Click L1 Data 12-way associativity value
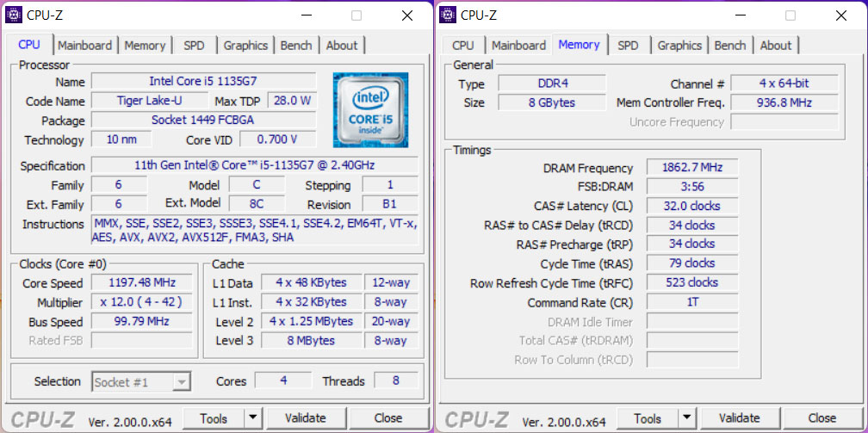The image size is (868, 433). [391, 282]
